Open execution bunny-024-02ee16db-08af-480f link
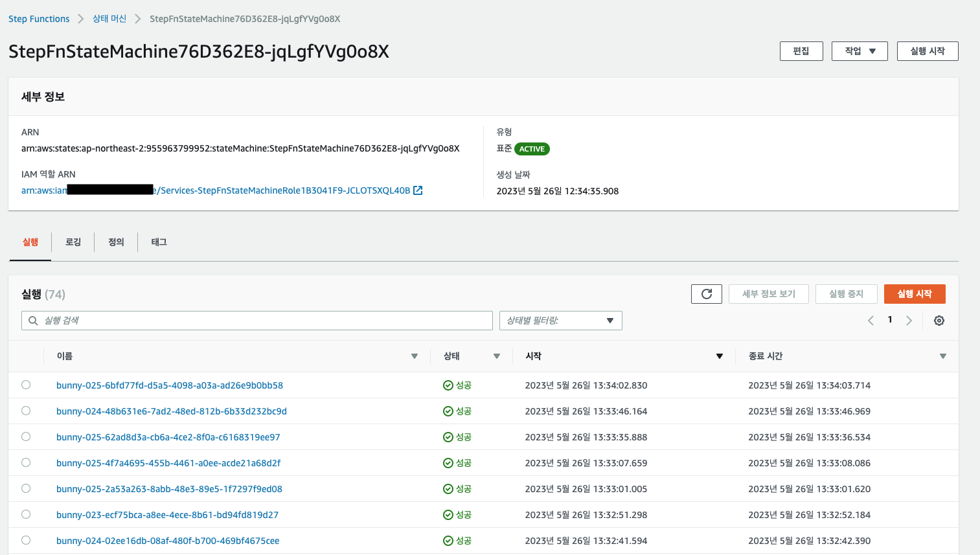This screenshot has width=980, height=555. pos(168,541)
